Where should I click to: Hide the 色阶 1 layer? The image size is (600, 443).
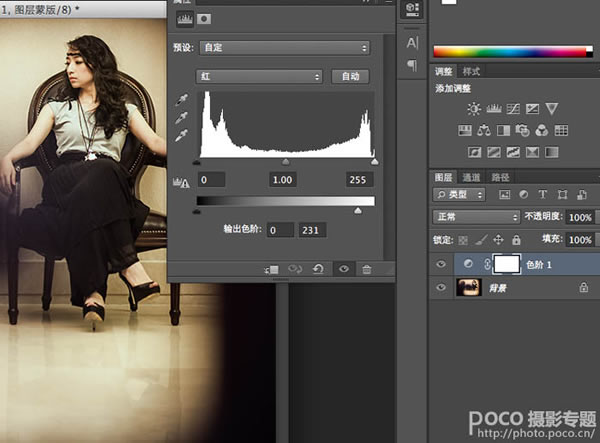pos(441,261)
